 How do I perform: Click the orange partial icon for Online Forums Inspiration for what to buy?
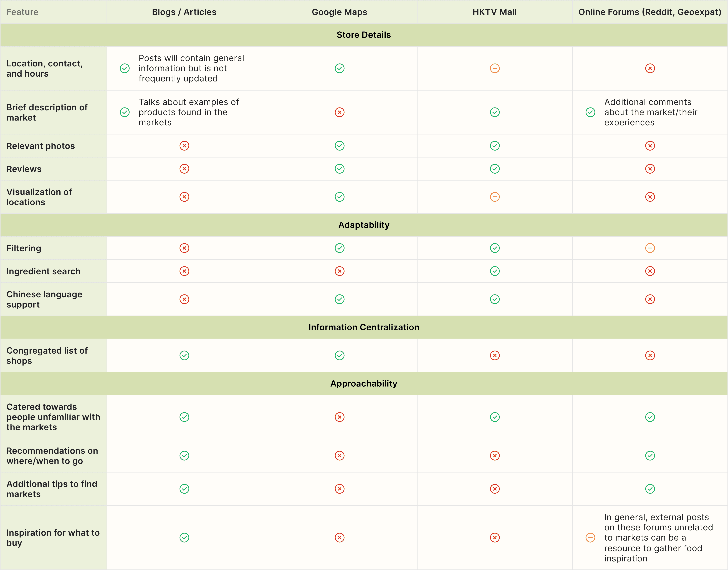coord(590,538)
